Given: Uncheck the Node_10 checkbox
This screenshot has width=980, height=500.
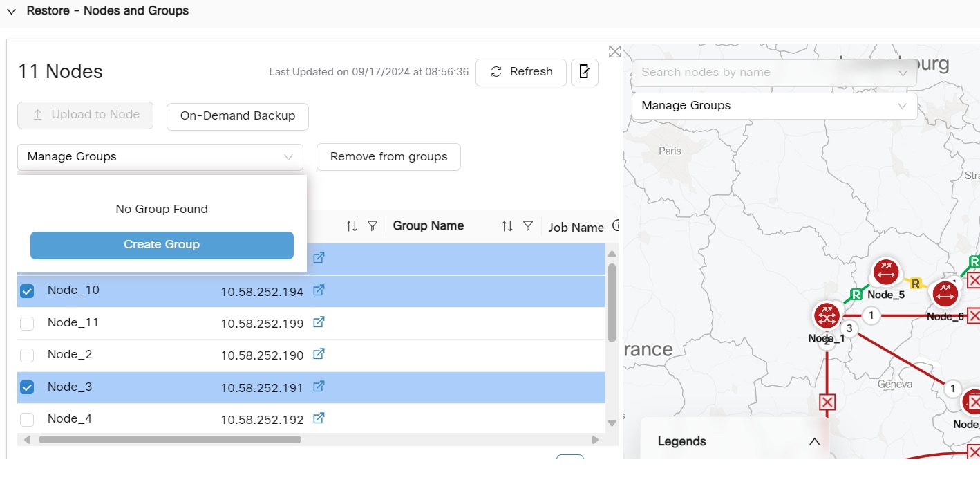Looking at the screenshot, I should coord(27,291).
